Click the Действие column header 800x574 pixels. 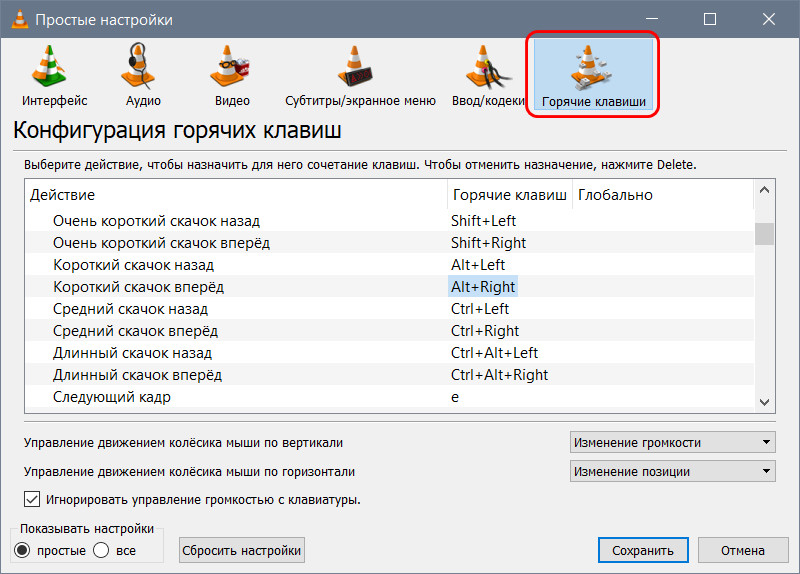click(x=237, y=195)
